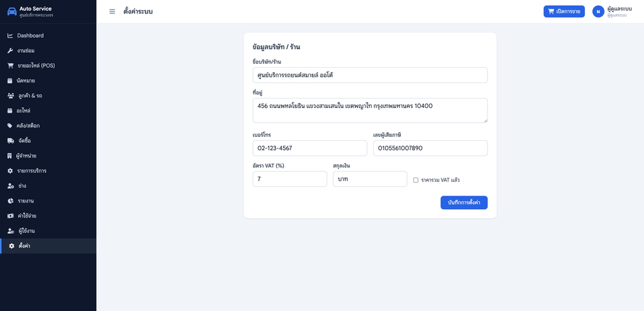Click the calendar icon beside นัดหมาย
The height and width of the screenshot is (311, 644).
(x=10, y=80)
